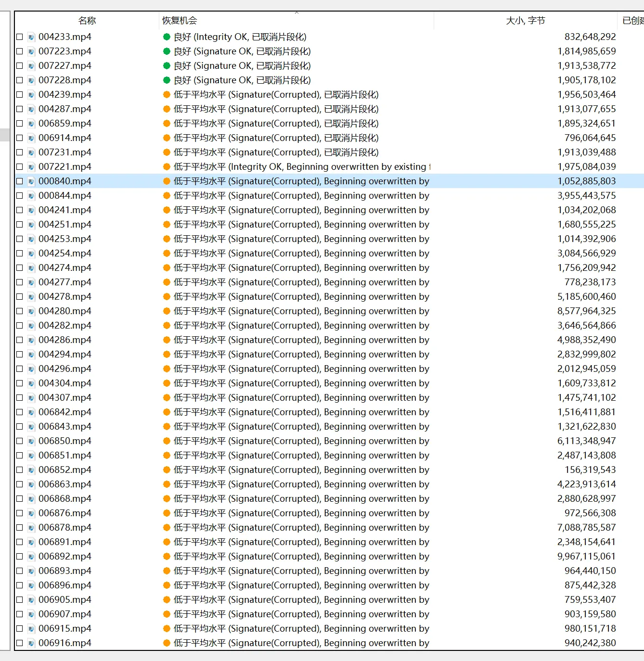Sort by the 恢复机会 column header
Screen dimensions: 644x661
(180, 21)
